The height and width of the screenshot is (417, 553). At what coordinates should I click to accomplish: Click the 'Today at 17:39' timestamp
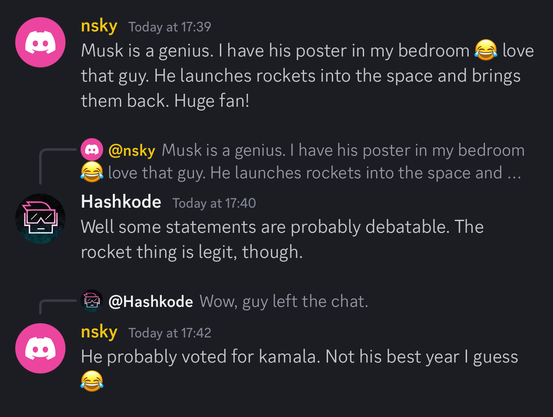[x=170, y=27]
